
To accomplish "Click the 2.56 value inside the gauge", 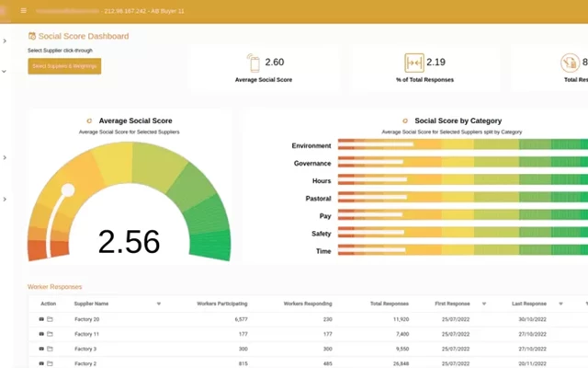I will [129, 241].
